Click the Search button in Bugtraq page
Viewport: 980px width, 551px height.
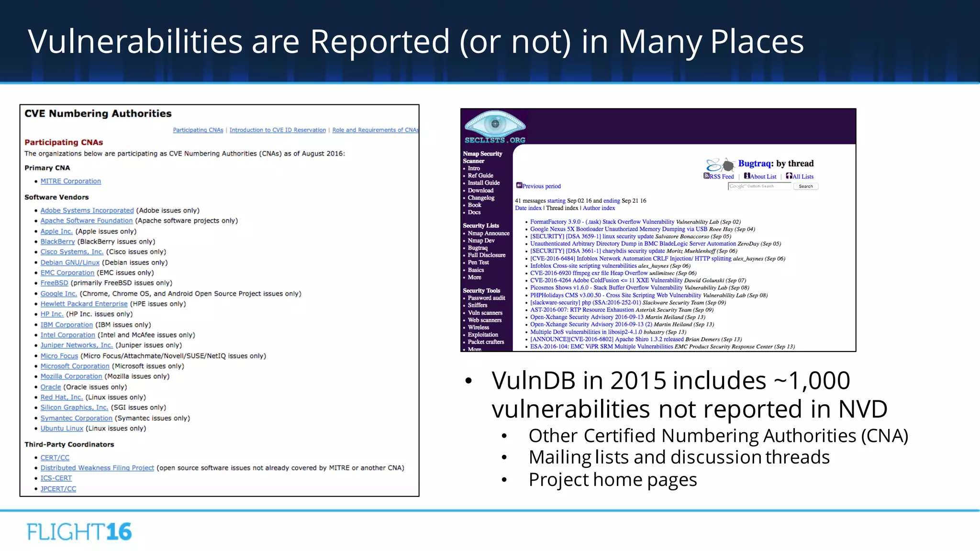[x=806, y=187]
